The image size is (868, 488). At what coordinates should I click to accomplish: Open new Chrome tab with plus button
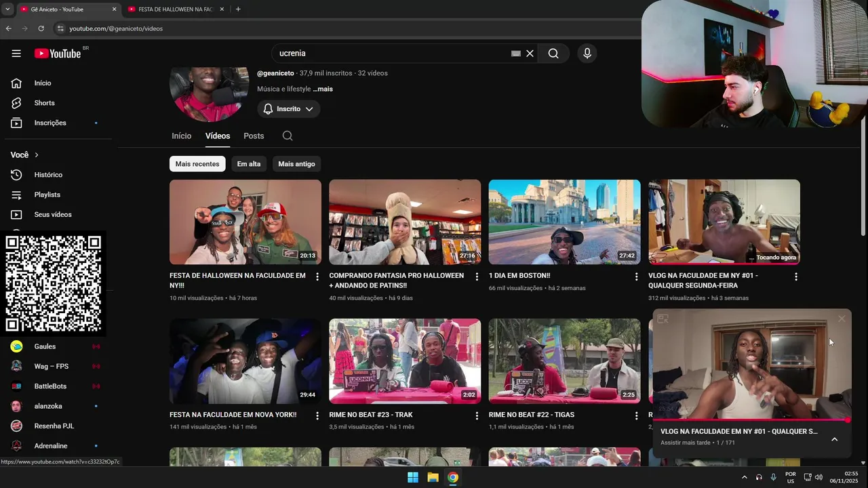238,9
